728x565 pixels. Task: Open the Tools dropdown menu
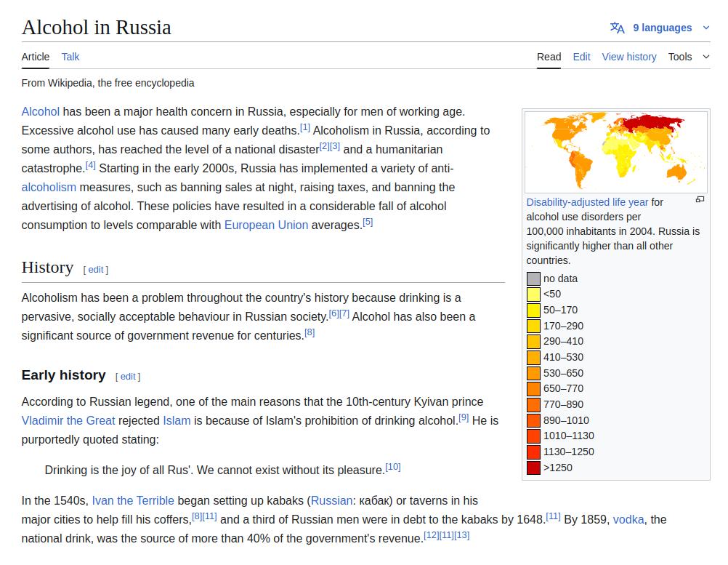689,57
